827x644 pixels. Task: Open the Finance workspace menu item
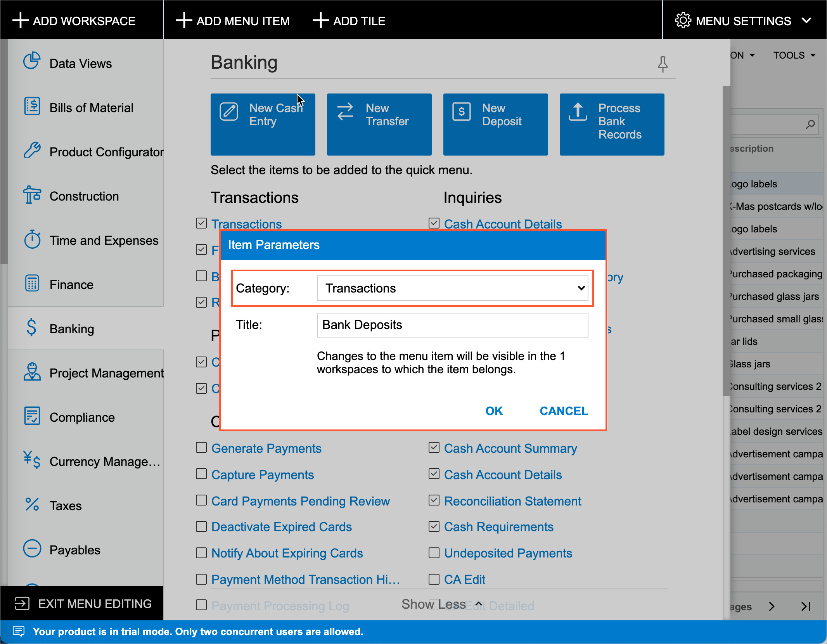point(71,284)
